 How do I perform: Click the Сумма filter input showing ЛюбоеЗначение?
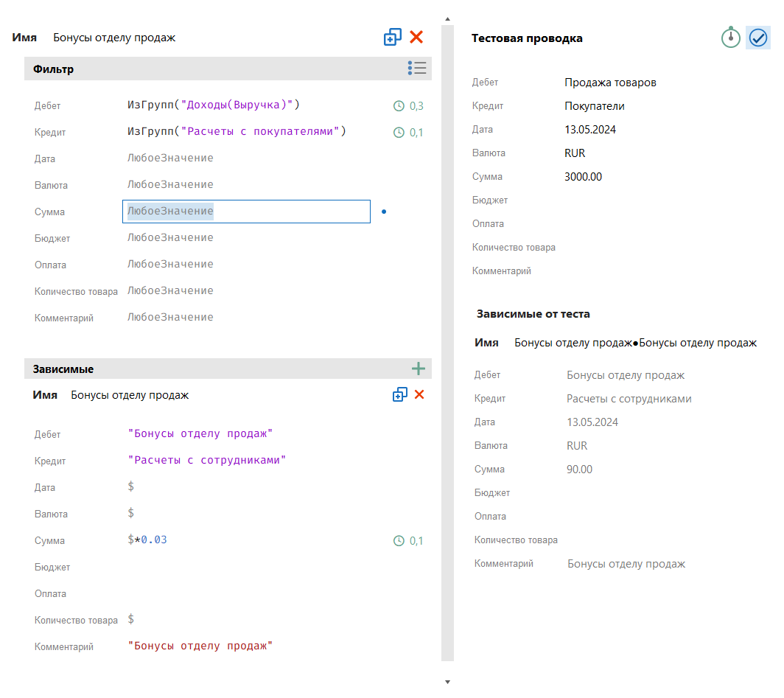click(x=246, y=212)
